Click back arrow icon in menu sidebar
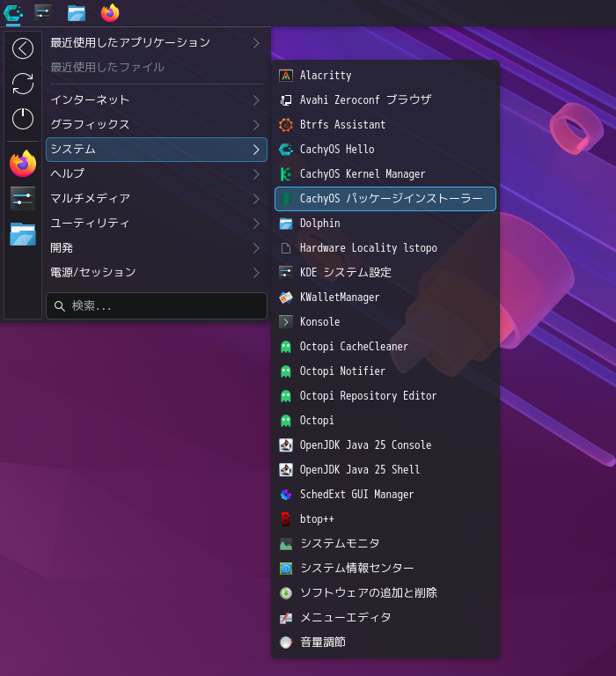 (x=23, y=48)
